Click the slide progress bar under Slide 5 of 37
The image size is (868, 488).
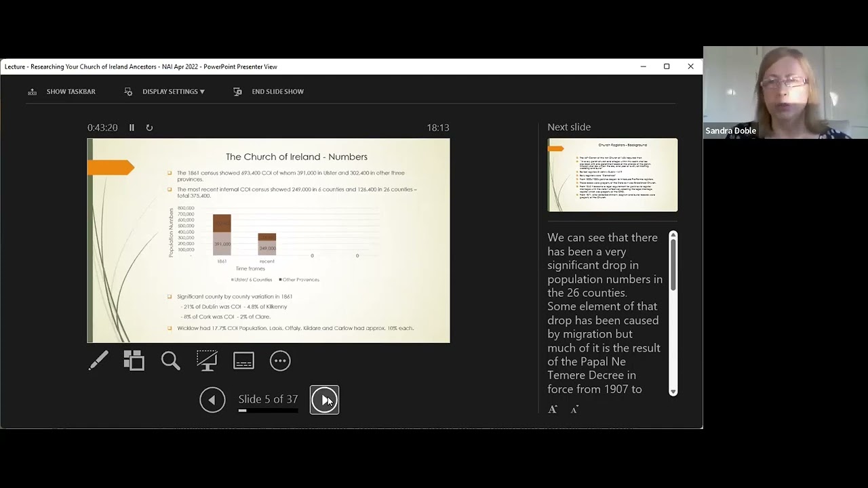point(268,411)
